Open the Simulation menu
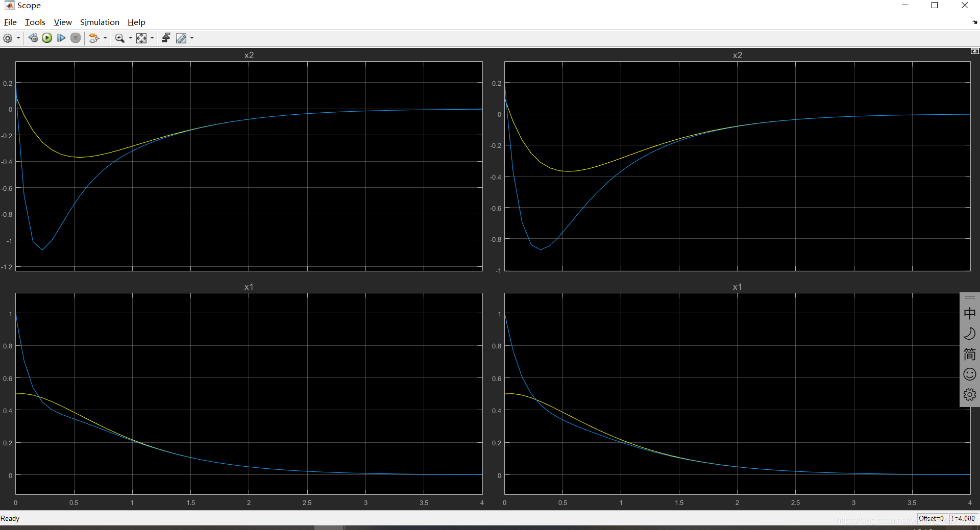This screenshot has height=530, width=980. [x=100, y=22]
